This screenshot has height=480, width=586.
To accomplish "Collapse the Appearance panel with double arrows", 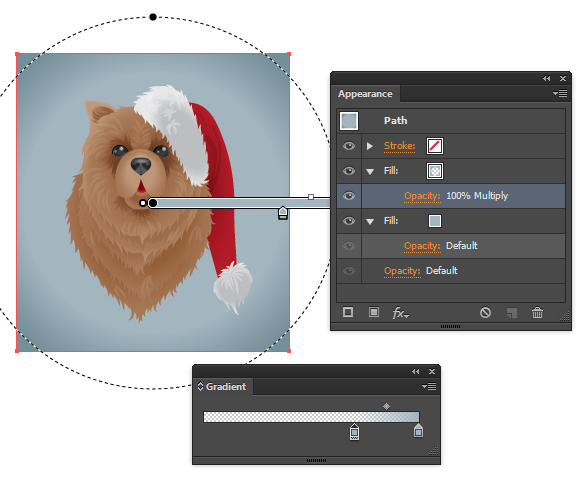I will click(x=546, y=79).
